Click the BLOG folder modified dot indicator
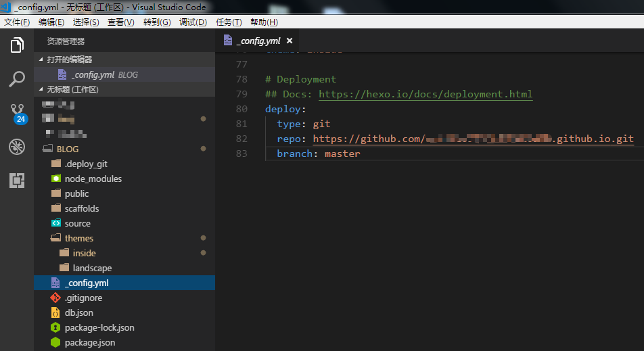The height and width of the screenshot is (351, 644). (x=203, y=149)
